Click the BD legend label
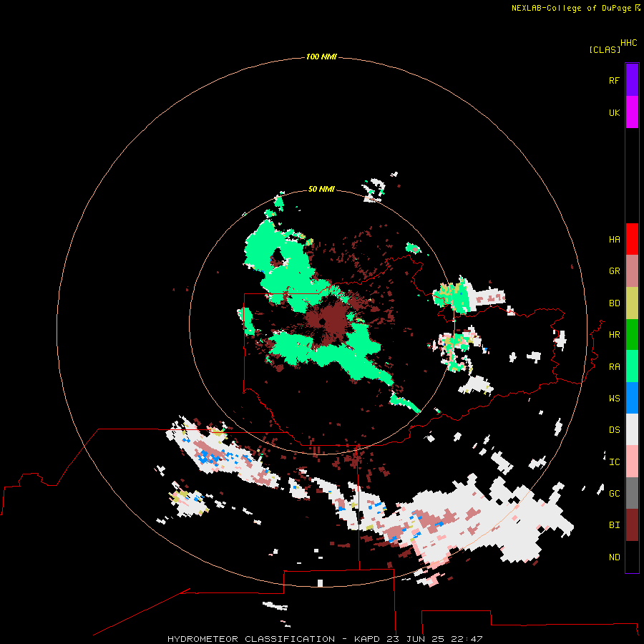The height and width of the screenshot is (644, 644). click(614, 303)
